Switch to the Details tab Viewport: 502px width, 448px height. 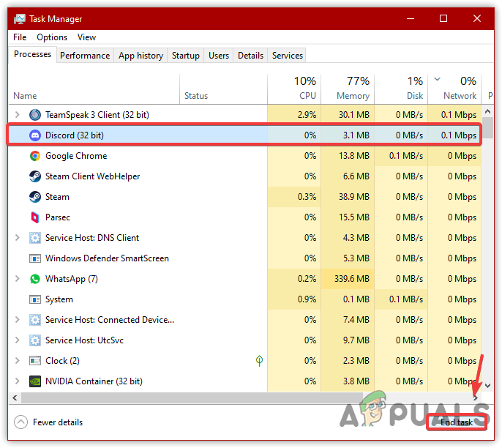pyautogui.click(x=250, y=56)
